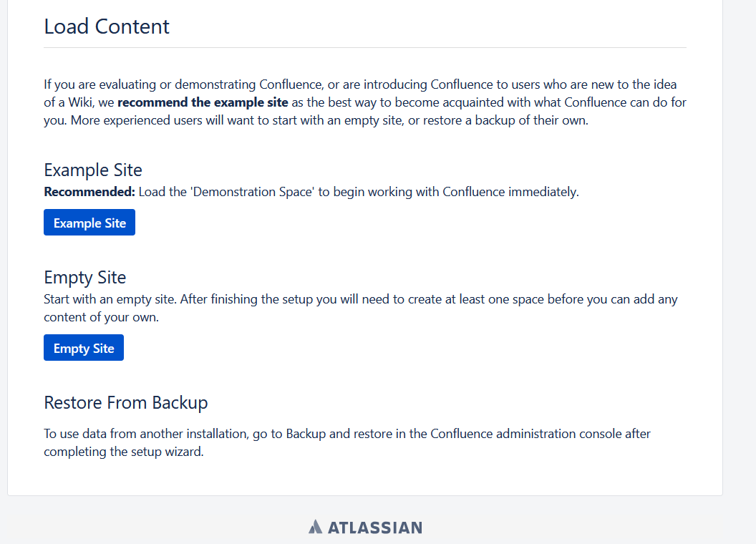Click the Load Content page heading
This screenshot has height=544, width=756.
[107, 26]
